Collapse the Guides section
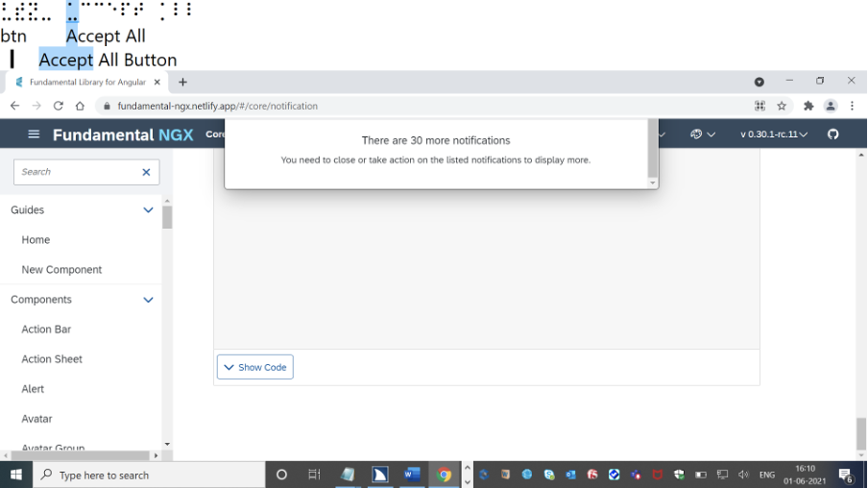 148,210
